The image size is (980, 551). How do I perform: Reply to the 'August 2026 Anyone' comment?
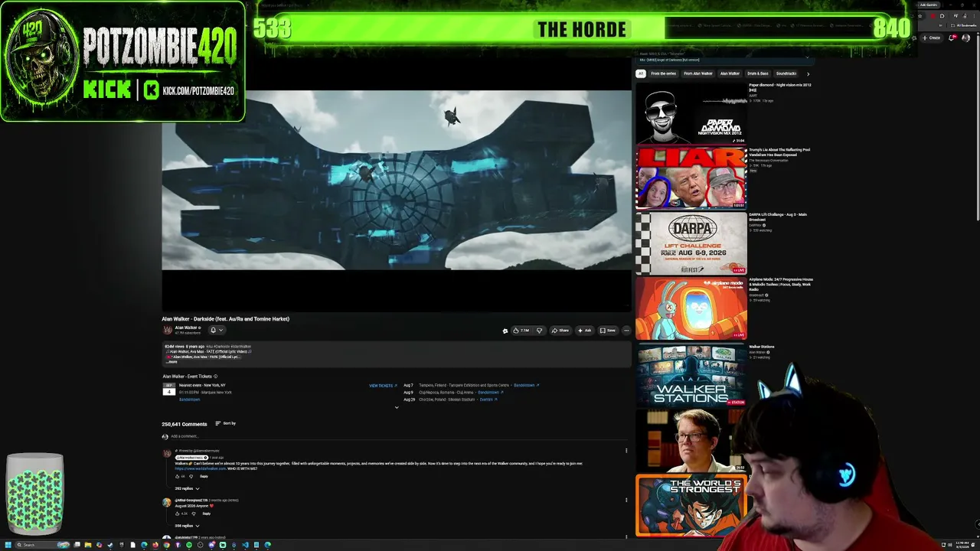[x=206, y=514]
